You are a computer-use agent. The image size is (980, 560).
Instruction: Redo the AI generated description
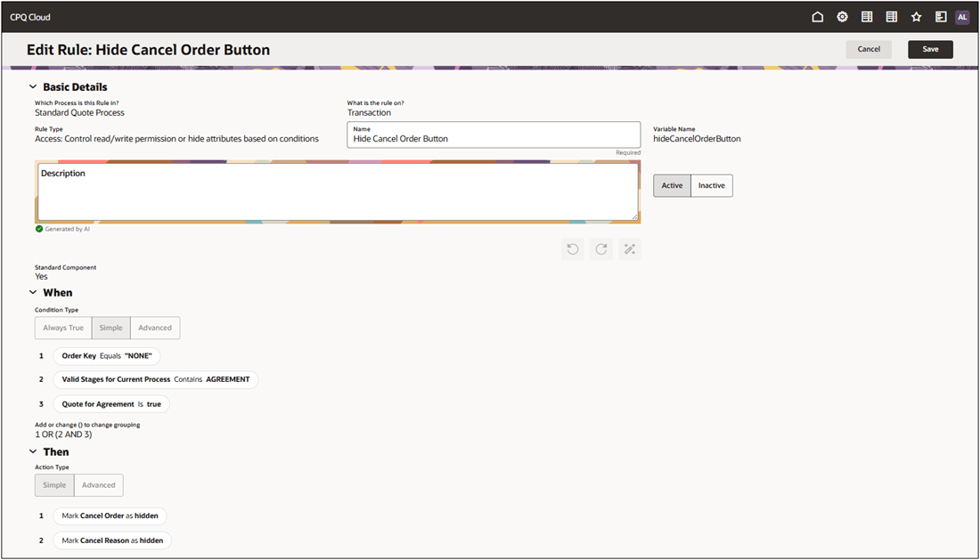tap(601, 249)
